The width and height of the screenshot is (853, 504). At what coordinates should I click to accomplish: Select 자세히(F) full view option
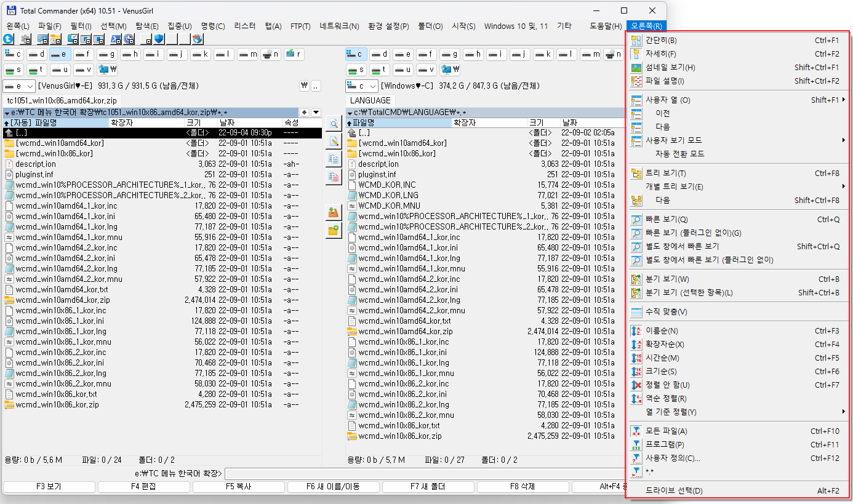click(737, 54)
